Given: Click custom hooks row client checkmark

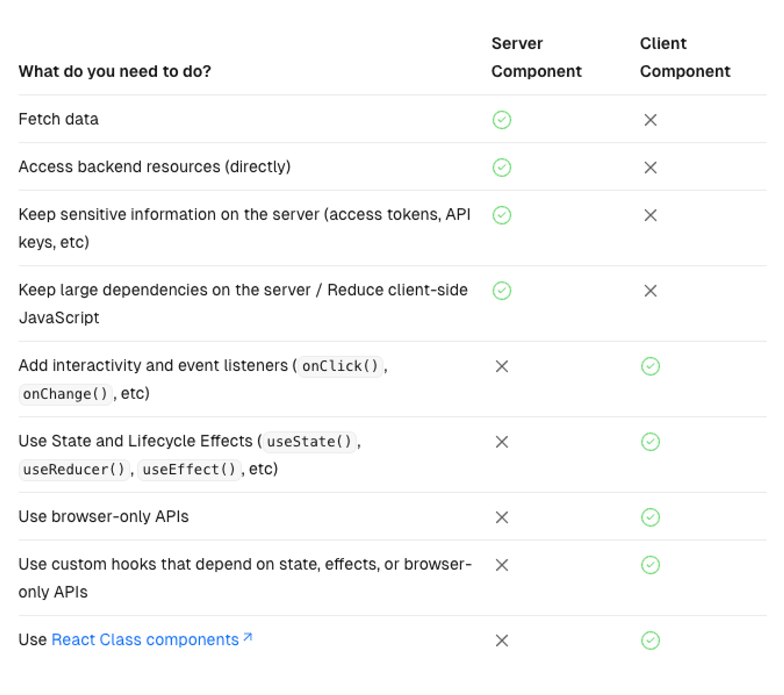Looking at the screenshot, I should pos(650,565).
